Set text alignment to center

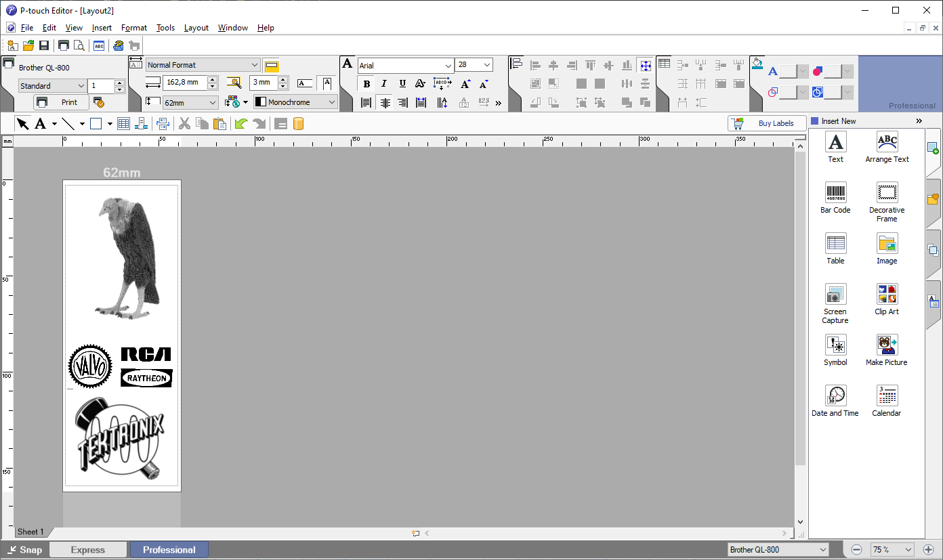pyautogui.click(x=385, y=103)
